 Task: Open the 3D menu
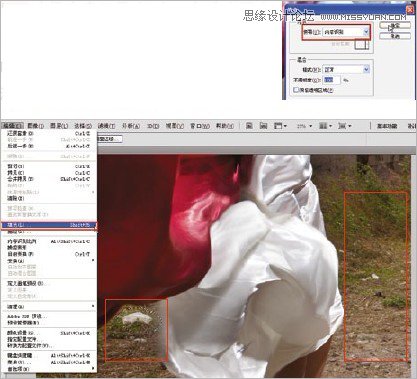click(x=153, y=126)
